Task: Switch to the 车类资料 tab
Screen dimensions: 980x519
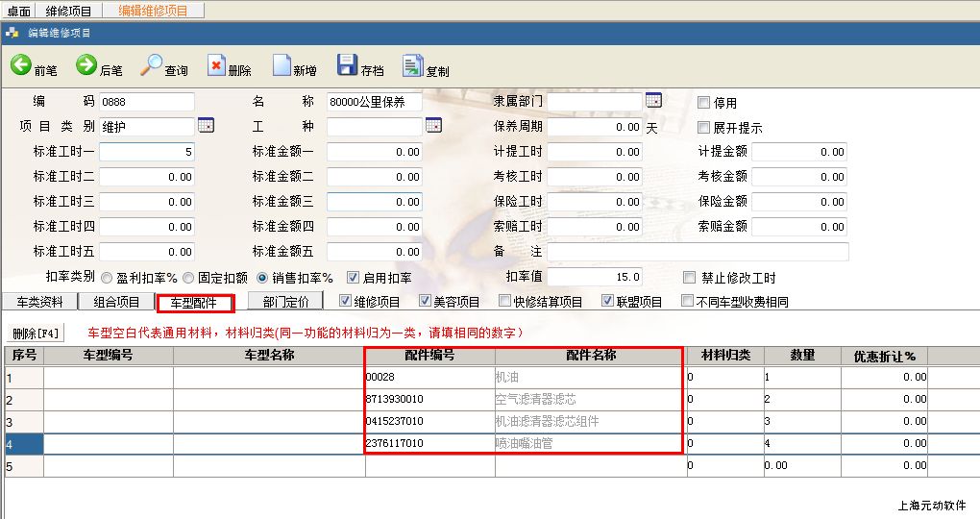Action: [40, 302]
